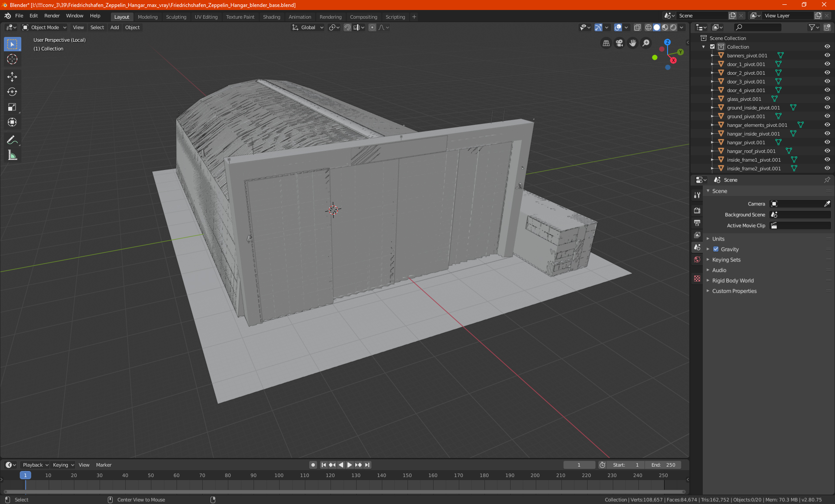The width and height of the screenshot is (835, 504).
Task: Select the Annotate tool
Action: tap(12, 140)
